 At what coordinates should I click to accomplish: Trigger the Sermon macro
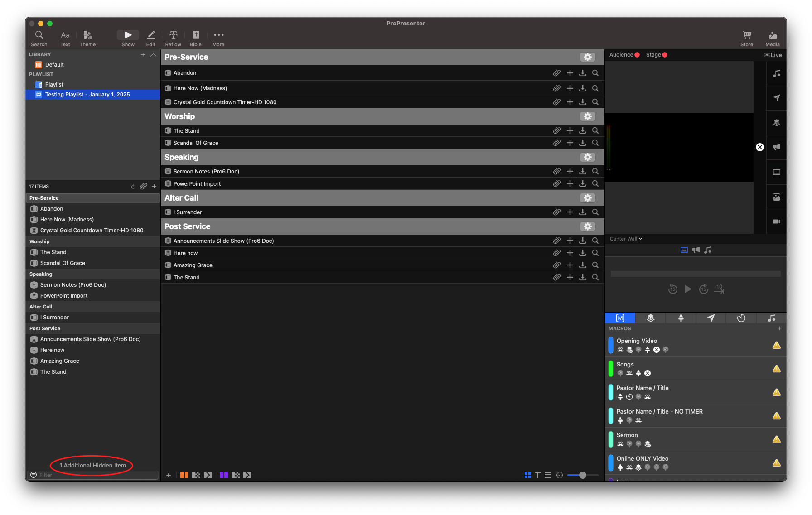coord(696,439)
